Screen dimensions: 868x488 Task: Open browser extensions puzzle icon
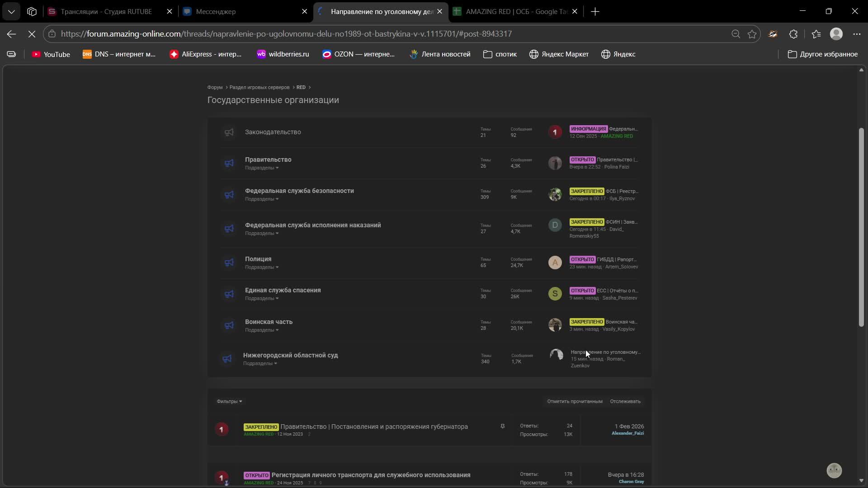(793, 34)
